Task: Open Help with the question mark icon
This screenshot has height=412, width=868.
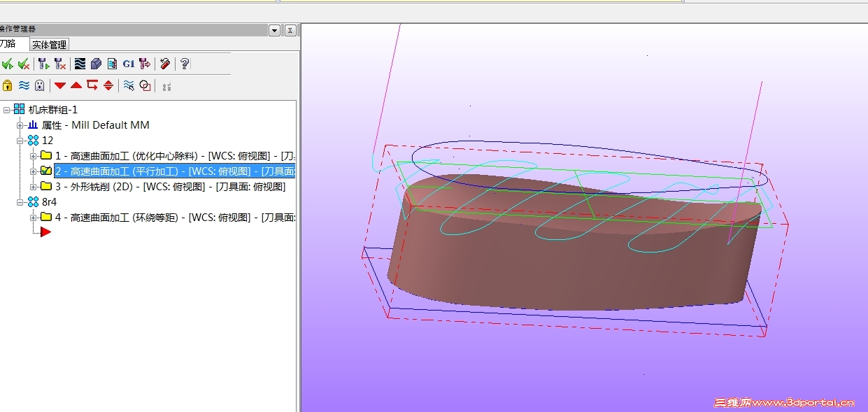Action: coord(184,64)
